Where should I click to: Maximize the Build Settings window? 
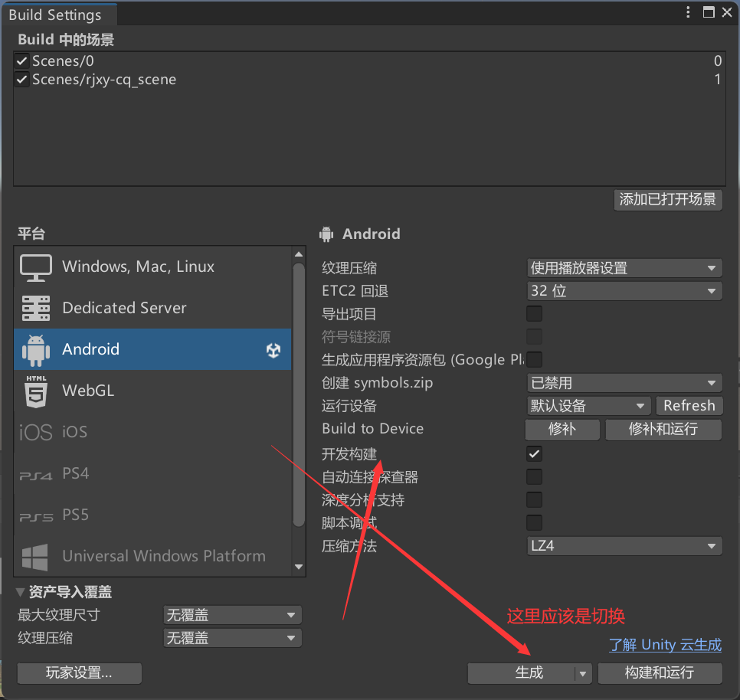[x=709, y=12]
